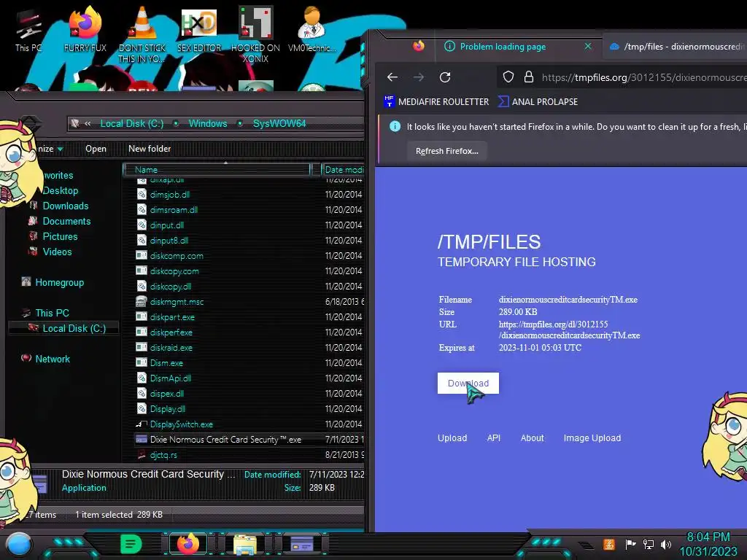
Task: Click the File Explorer taskbar button
Action: (x=245, y=544)
